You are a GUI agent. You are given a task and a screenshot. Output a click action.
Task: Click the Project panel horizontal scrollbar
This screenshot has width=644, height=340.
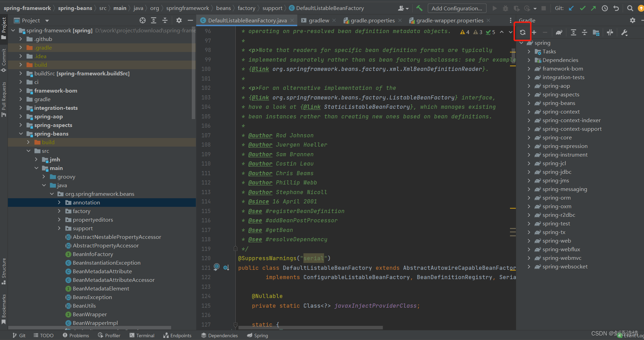click(x=89, y=328)
